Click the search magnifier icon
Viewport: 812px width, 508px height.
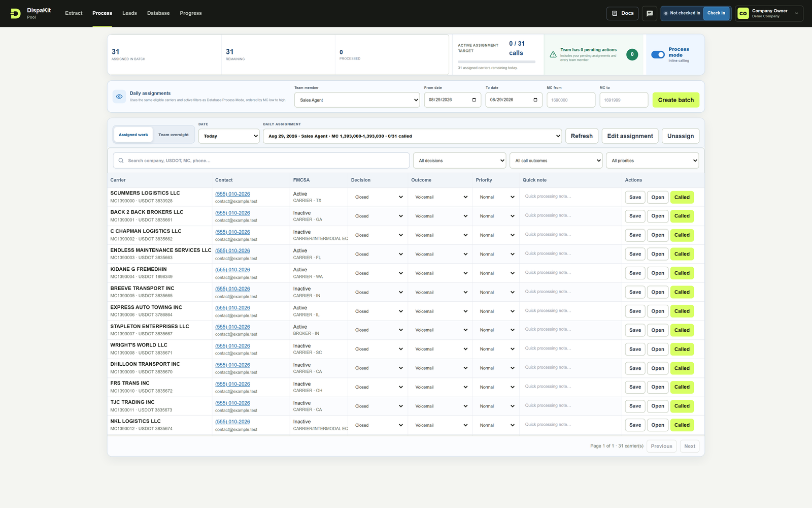121,161
